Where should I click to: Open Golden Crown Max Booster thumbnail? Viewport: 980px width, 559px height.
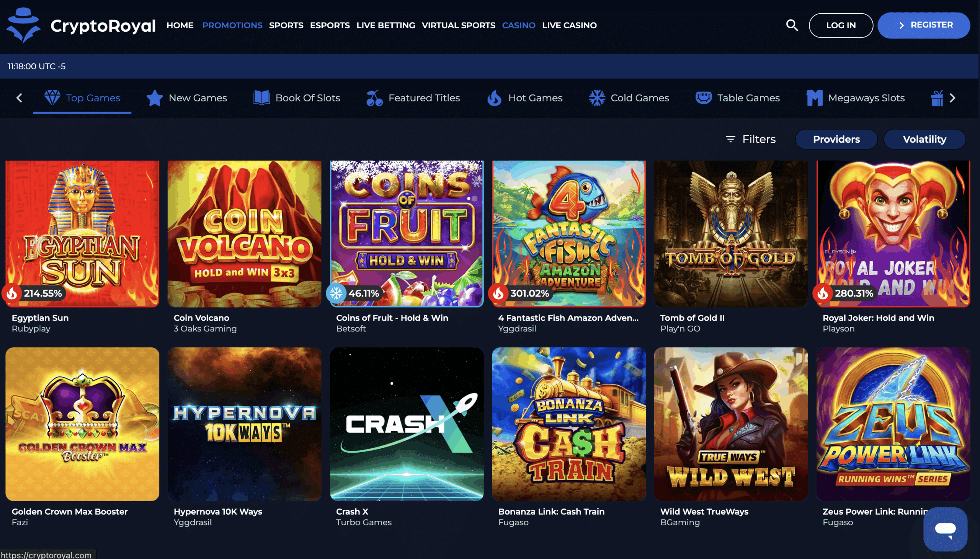(x=82, y=424)
